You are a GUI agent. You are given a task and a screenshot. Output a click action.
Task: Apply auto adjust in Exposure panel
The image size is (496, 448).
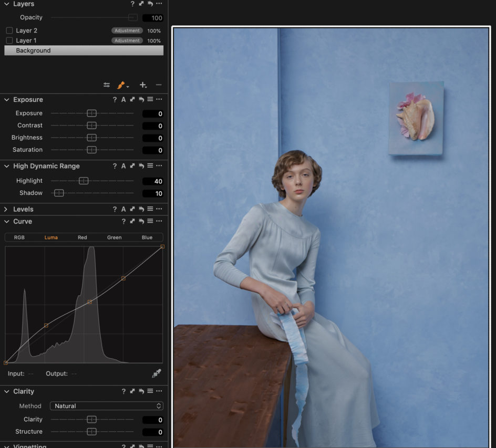pos(123,100)
